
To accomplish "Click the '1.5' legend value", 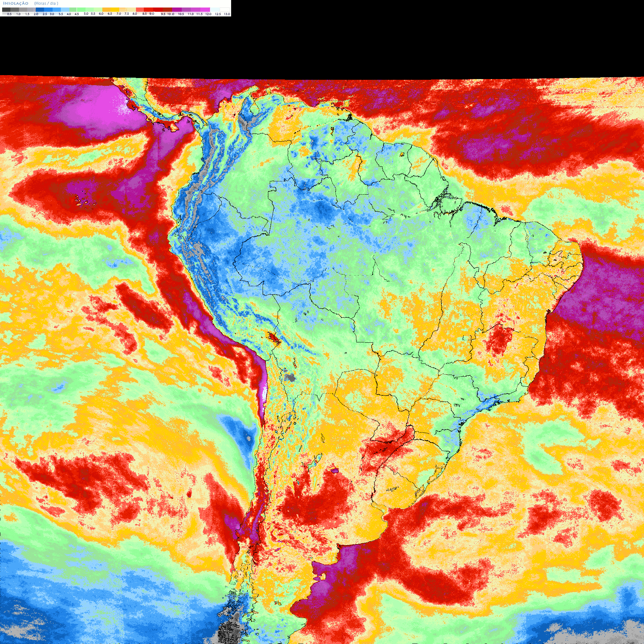I will pyautogui.click(x=27, y=14).
